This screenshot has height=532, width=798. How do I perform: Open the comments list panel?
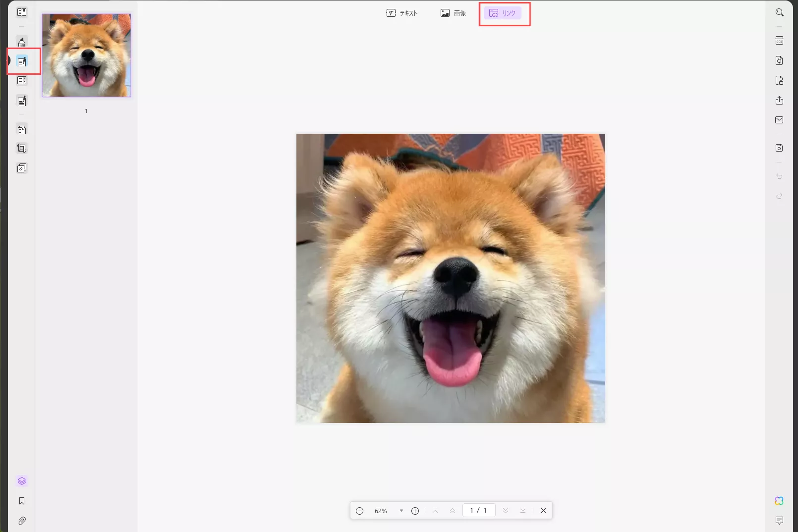(x=779, y=520)
